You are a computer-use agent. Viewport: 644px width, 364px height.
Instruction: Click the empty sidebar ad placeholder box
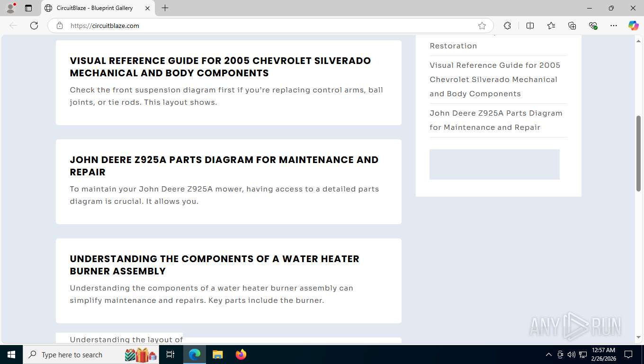(494, 164)
